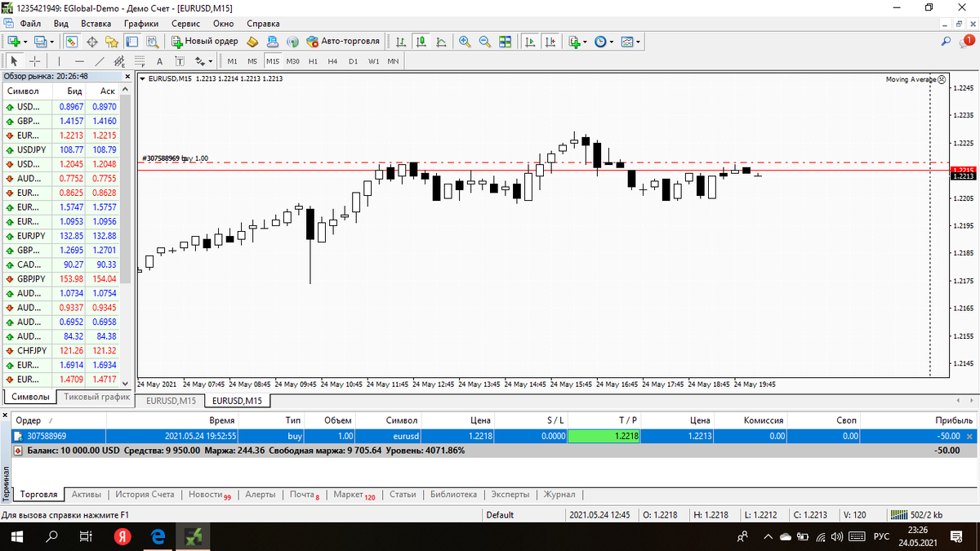Open the templates dropdown
The image size is (980, 551).
click(630, 42)
